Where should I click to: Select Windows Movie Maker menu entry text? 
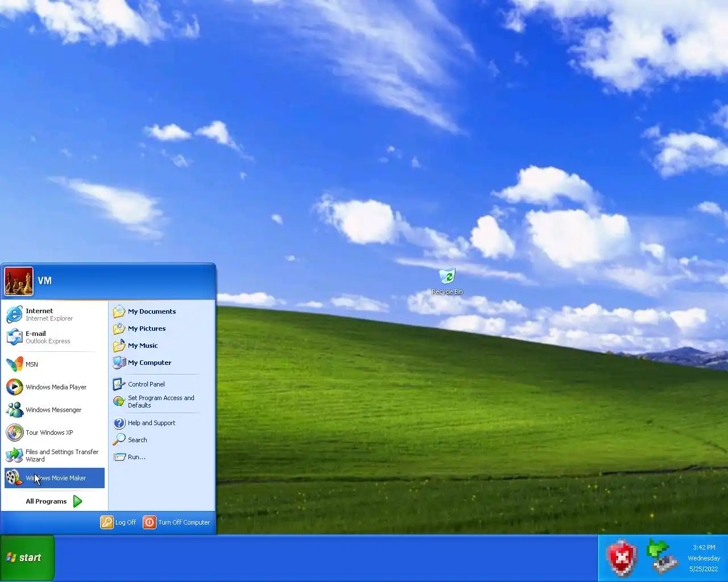[56, 478]
